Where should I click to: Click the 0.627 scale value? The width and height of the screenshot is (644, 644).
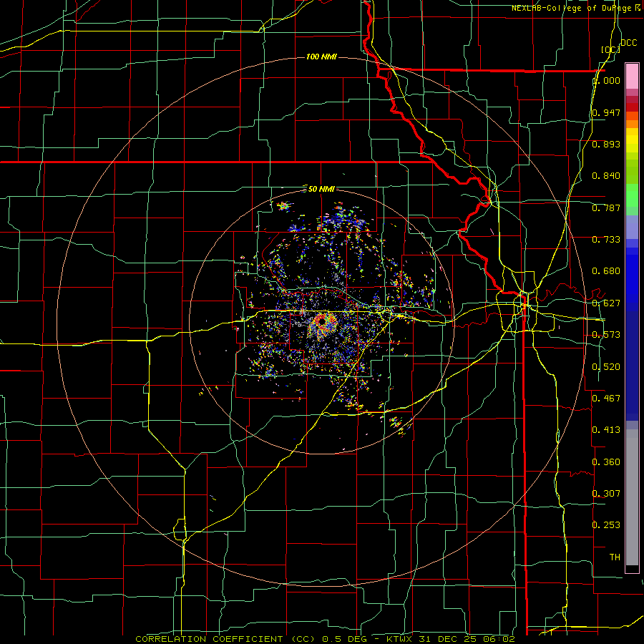(606, 303)
